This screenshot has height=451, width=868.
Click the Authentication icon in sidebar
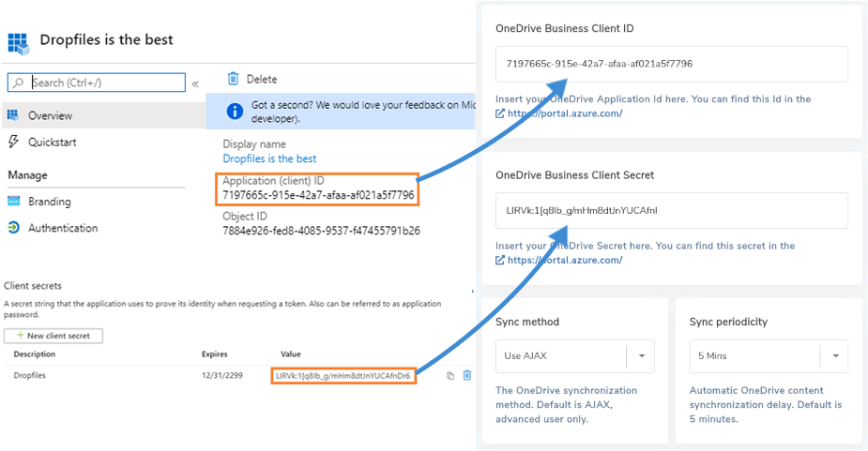tap(13, 228)
